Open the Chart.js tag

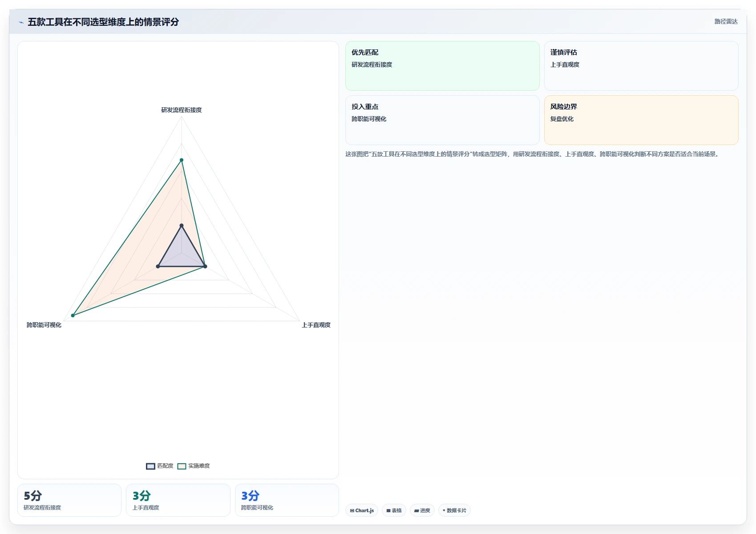(x=362, y=510)
